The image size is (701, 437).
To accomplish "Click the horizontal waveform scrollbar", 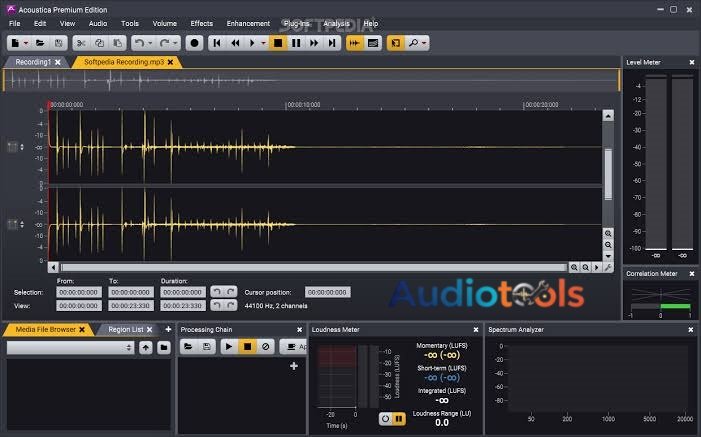I will [x=314, y=267].
